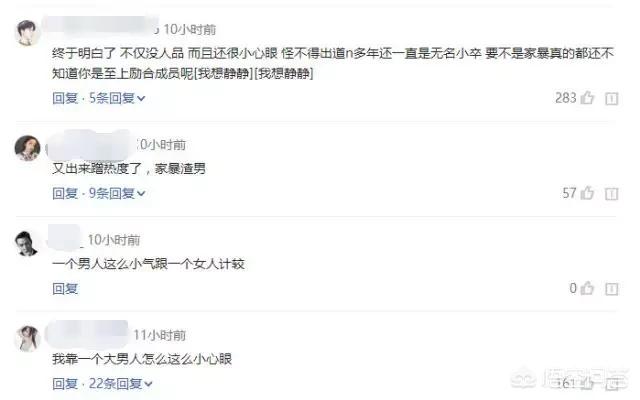Reply to the 家暴渣男 comment
The height and width of the screenshot is (400, 640).
[65, 193]
